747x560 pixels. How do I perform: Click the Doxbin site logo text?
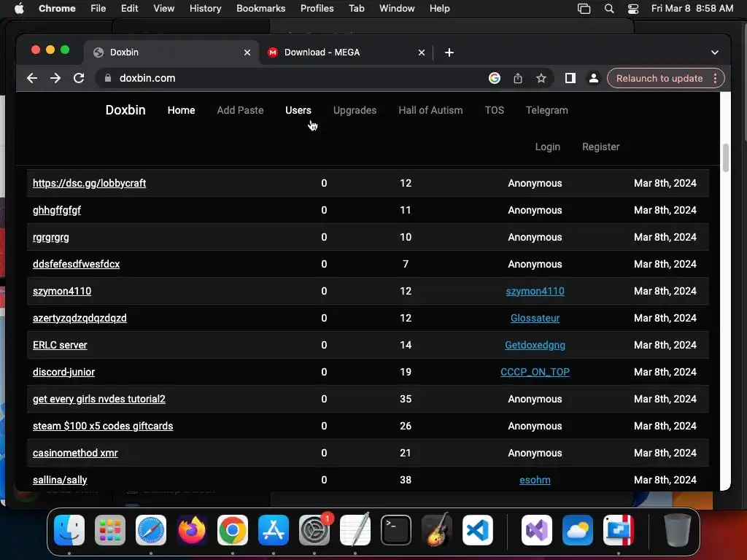tap(125, 110)
